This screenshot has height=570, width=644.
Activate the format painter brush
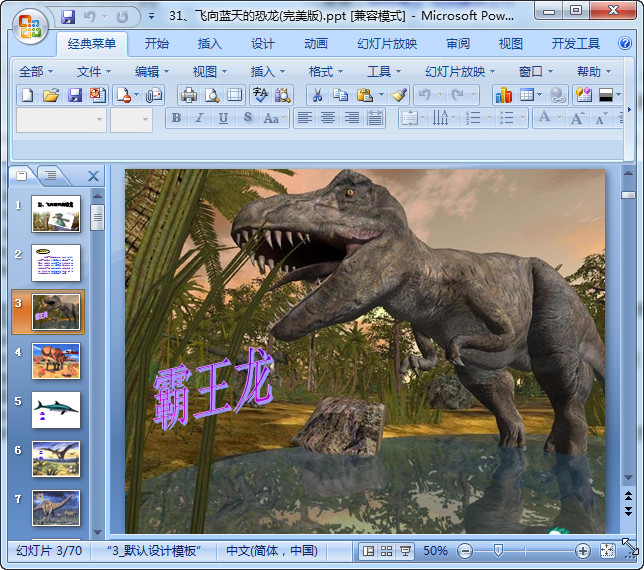pos(399,95)
